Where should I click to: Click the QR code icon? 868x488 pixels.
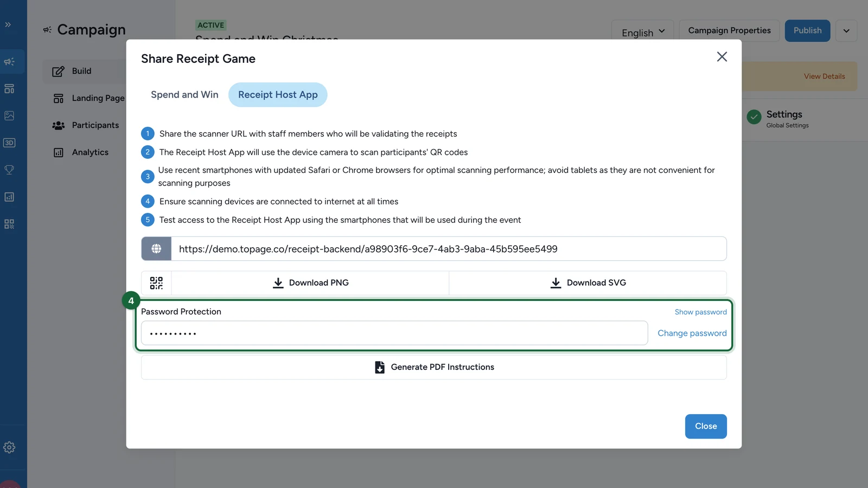[x=156, y=283]
